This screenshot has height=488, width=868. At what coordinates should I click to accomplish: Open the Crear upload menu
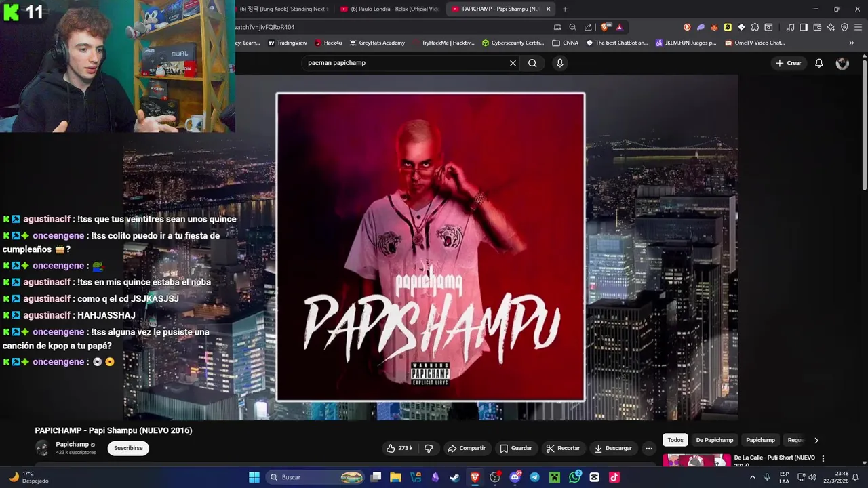click(x=789, y=63)
